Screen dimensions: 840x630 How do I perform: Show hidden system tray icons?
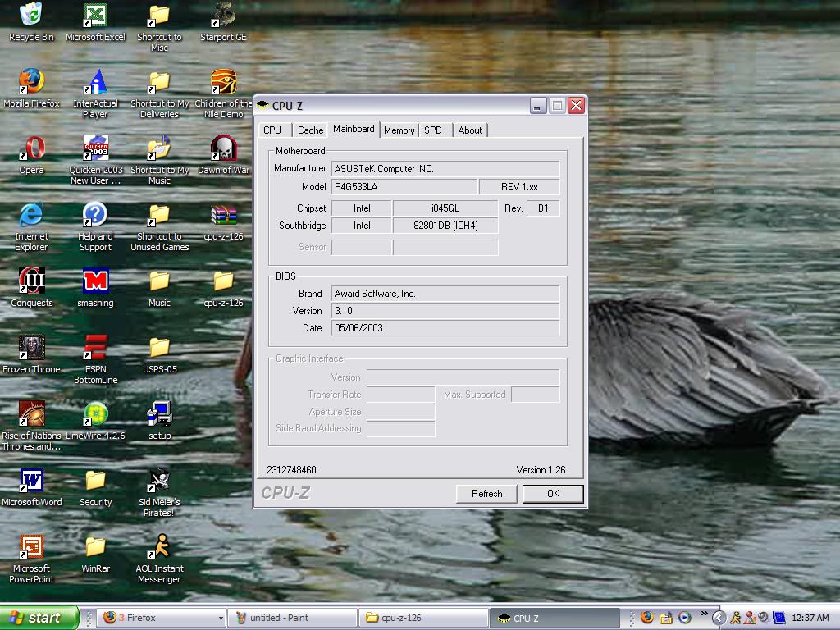click(719, 618)
